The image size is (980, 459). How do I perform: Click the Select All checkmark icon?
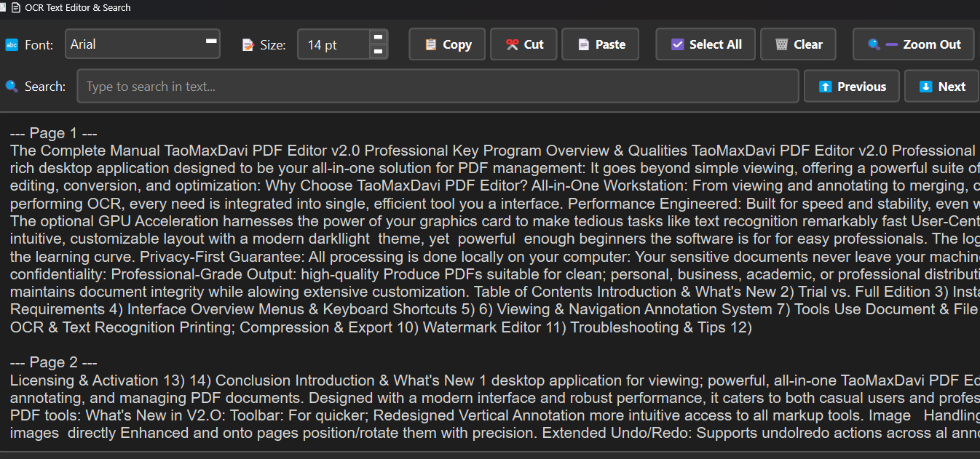677,44
